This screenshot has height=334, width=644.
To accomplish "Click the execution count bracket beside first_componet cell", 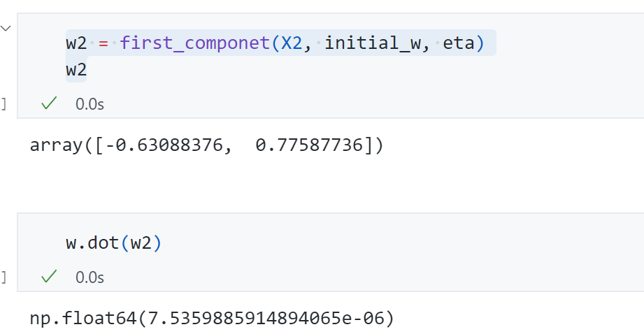I will 3,105.
